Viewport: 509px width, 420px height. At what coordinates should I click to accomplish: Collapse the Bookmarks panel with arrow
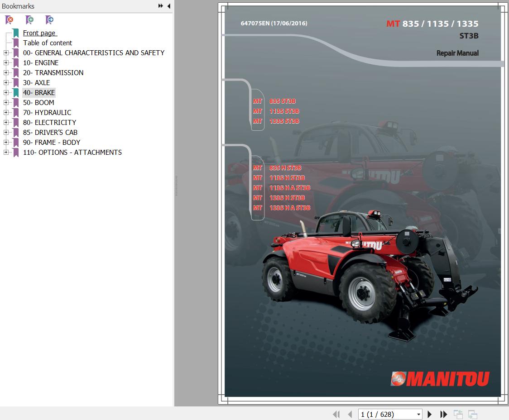click(x=169, y=6)
